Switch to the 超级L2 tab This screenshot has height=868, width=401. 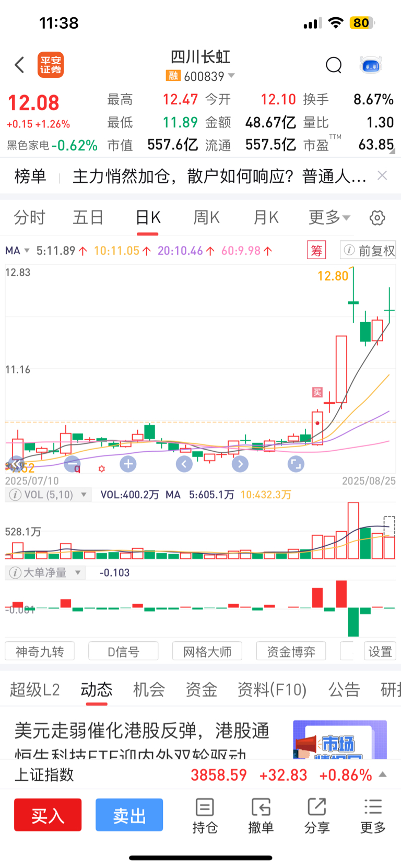(x=34, y=689)
